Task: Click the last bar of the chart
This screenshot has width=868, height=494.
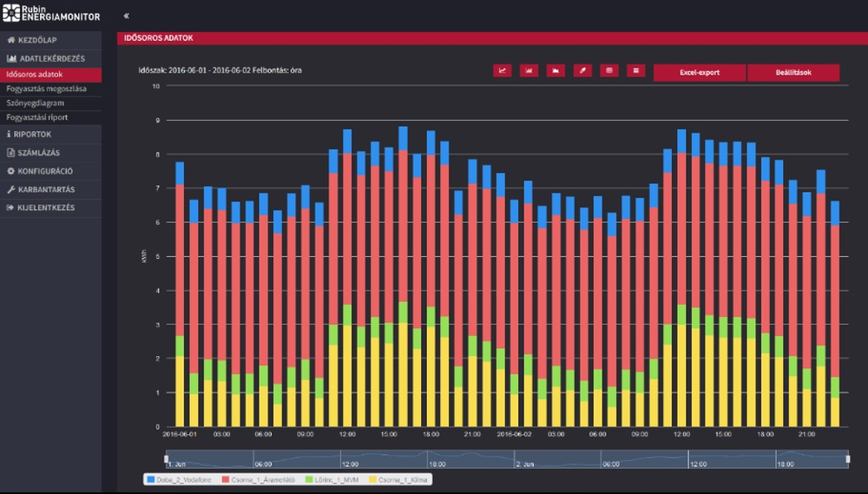Action: [x=835, y=314]
